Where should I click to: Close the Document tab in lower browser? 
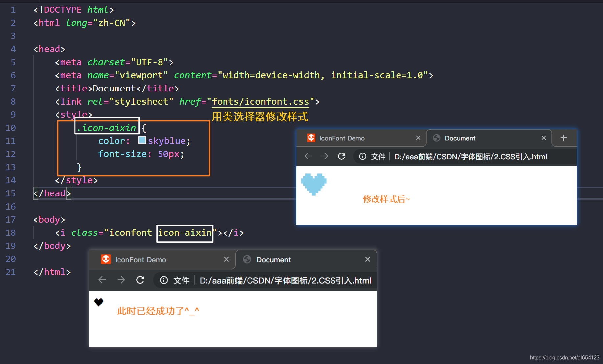368,259
